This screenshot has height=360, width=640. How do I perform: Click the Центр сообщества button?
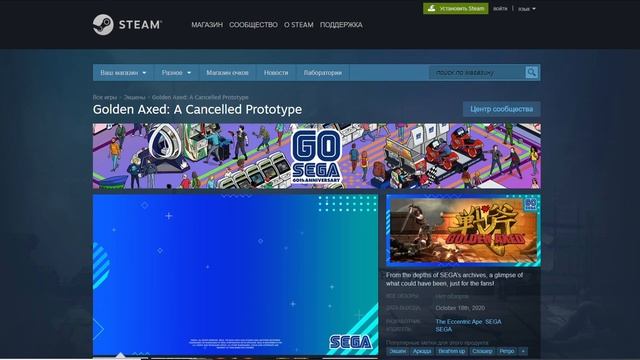(x=502, y=109)
